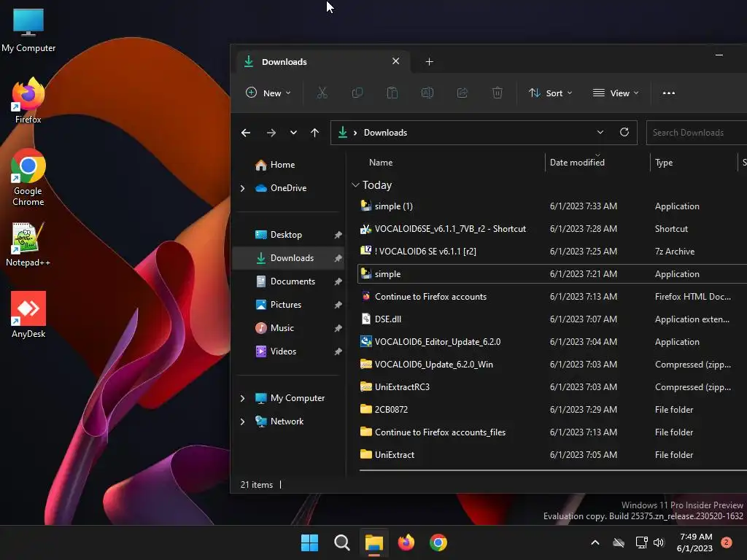747x560 pixels.
Task: Click the Copy icon in toolbar
Action: point(357,93)
